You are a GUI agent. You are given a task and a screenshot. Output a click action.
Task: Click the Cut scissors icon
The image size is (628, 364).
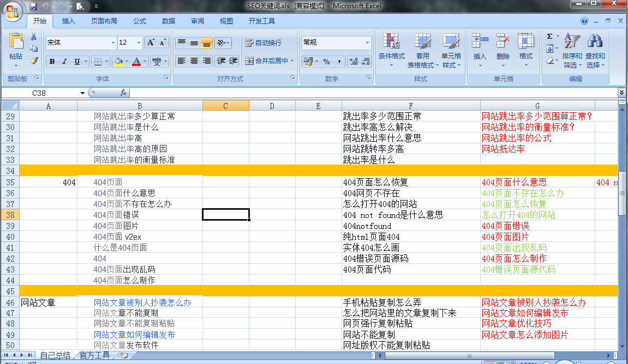(x=34, y=37)
